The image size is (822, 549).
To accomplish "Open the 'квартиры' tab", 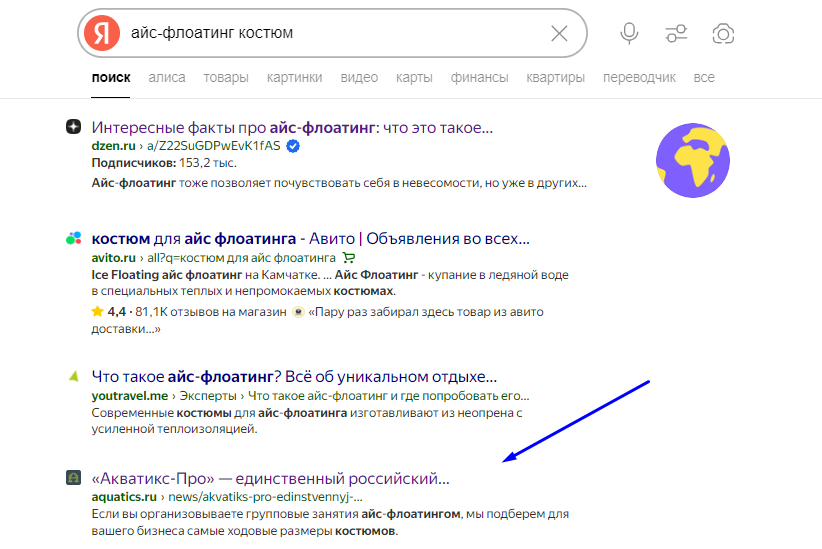I will (555, 78).
